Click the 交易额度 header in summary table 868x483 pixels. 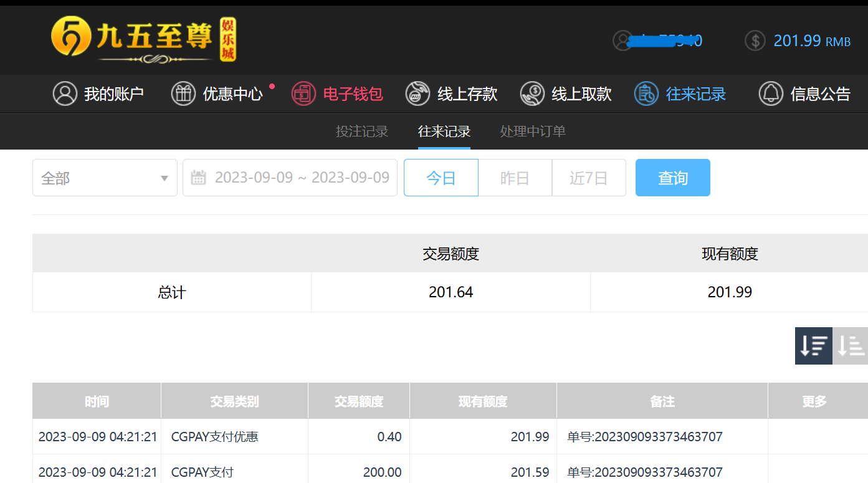tap(451, 254)
